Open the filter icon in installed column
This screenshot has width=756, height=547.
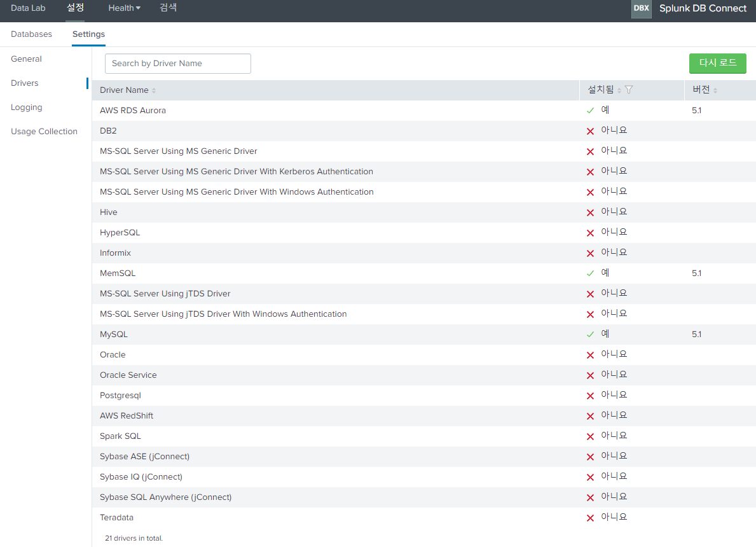click(629, 90)
